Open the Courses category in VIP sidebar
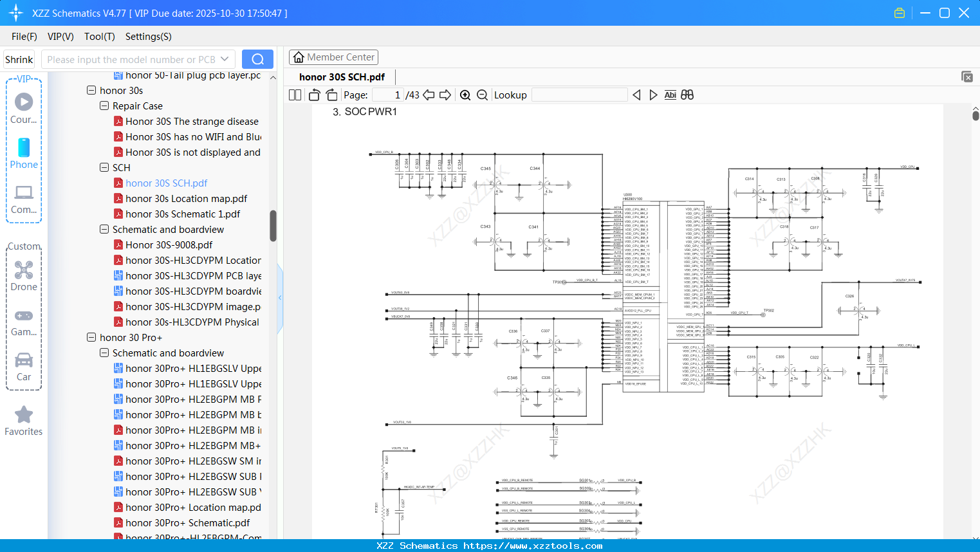The width and height of the screenshot is (980, 552). tap(24, 108)
